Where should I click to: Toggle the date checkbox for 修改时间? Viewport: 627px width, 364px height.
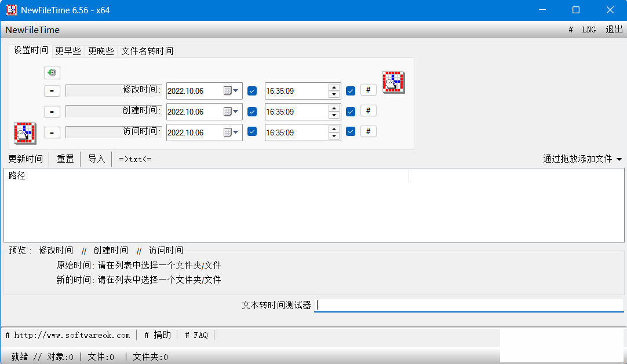pyautogui.click(x=252, y=91)
